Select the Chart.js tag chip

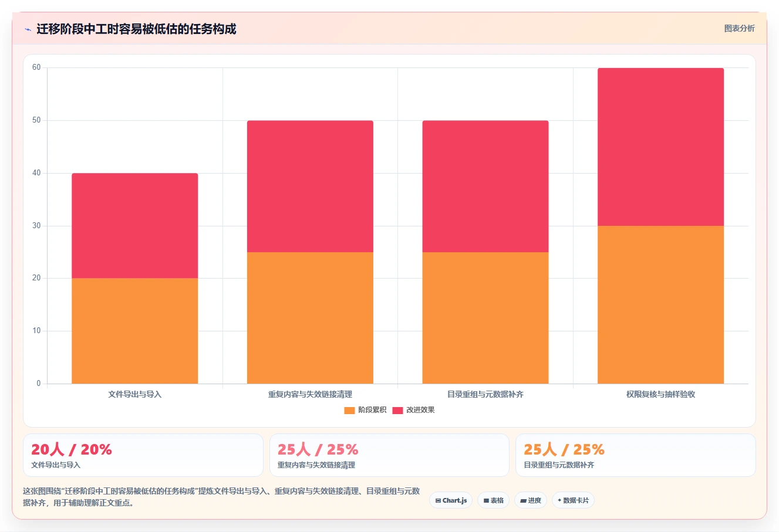[x=451, y=500]
